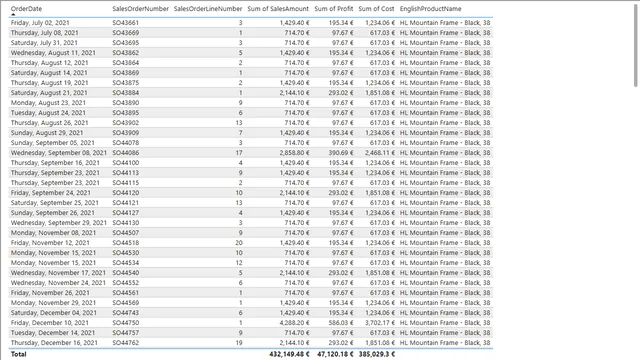Sort by Sum of SalesAmount header
The height and width of the screenshot is (360, 640).
(278, 9)
